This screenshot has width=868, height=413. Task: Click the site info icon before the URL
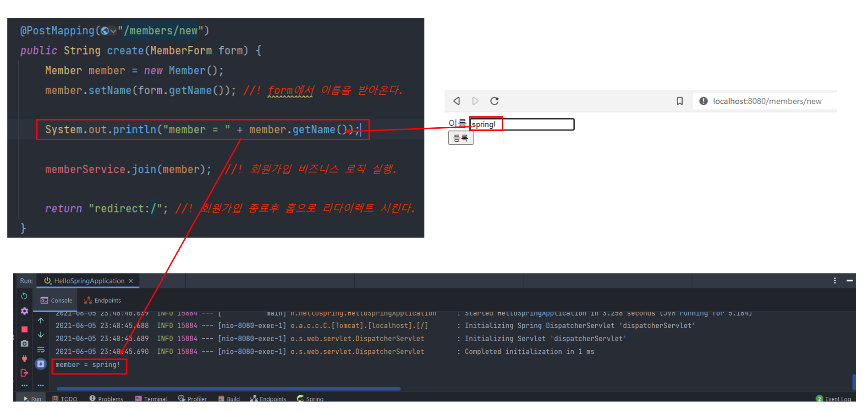tap(703, 101)
